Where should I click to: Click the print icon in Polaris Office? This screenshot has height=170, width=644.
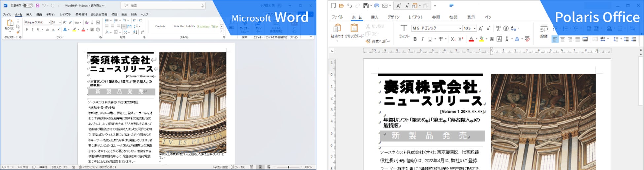point(376,6)
